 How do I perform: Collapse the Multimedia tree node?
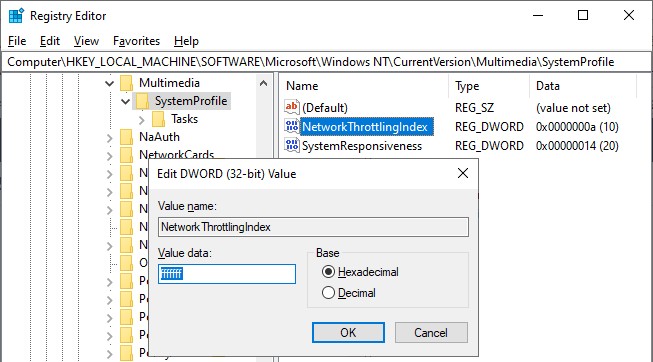click(110, 83)
